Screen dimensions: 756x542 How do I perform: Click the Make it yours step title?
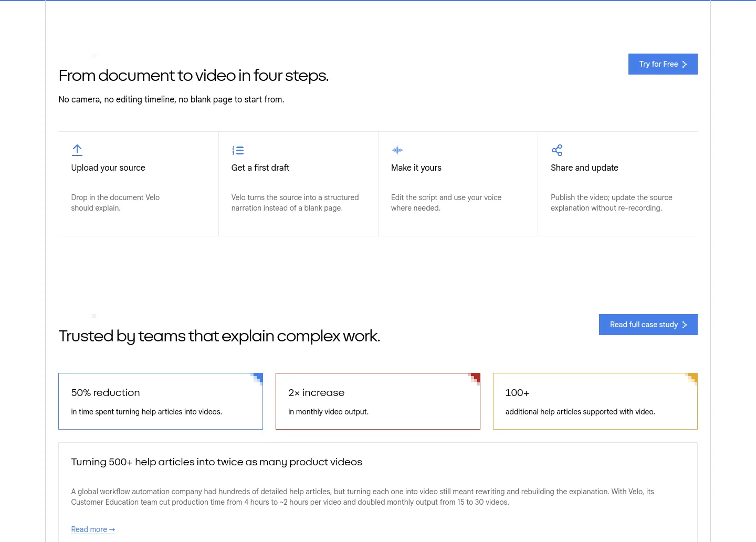[416, 168]
